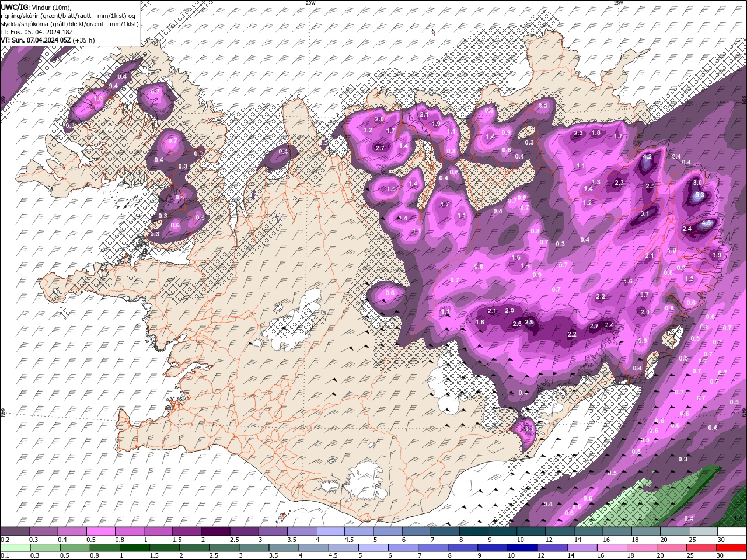Viewport: 747px width, 560px height.
Task: Click the bright red bottom-row swatch labeled 30
Action: point(732,548)
